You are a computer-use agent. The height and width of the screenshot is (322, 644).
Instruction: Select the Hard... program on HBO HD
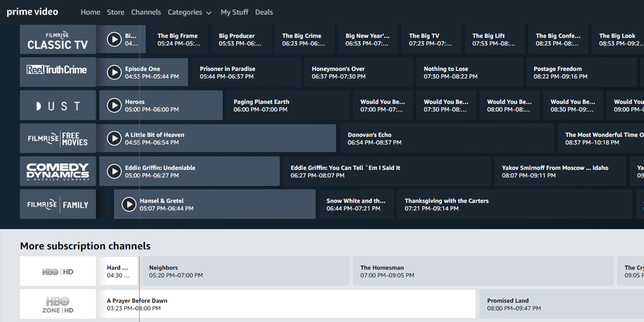pos(118,271)
